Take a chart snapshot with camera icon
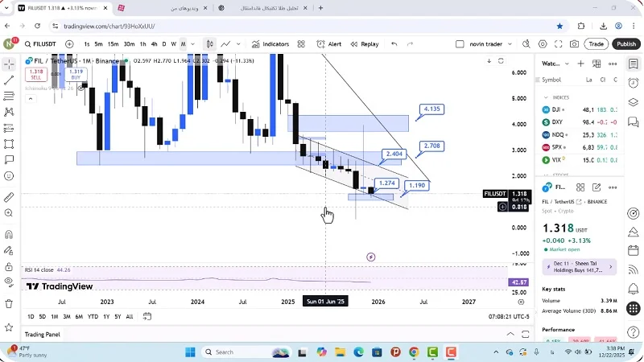 pyautogui.click(x=574, y=44)
